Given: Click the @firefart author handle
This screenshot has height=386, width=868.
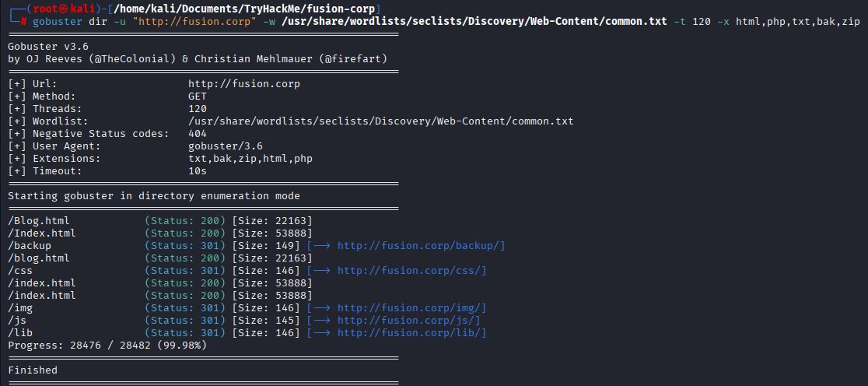Looking at the screenshot, I should tap(353, 59).
